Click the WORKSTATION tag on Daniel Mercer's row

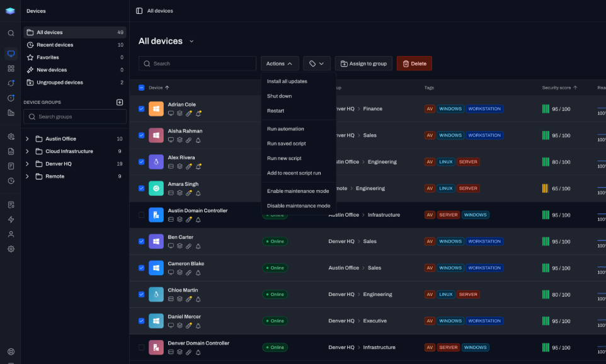click(x=484, y=321)
